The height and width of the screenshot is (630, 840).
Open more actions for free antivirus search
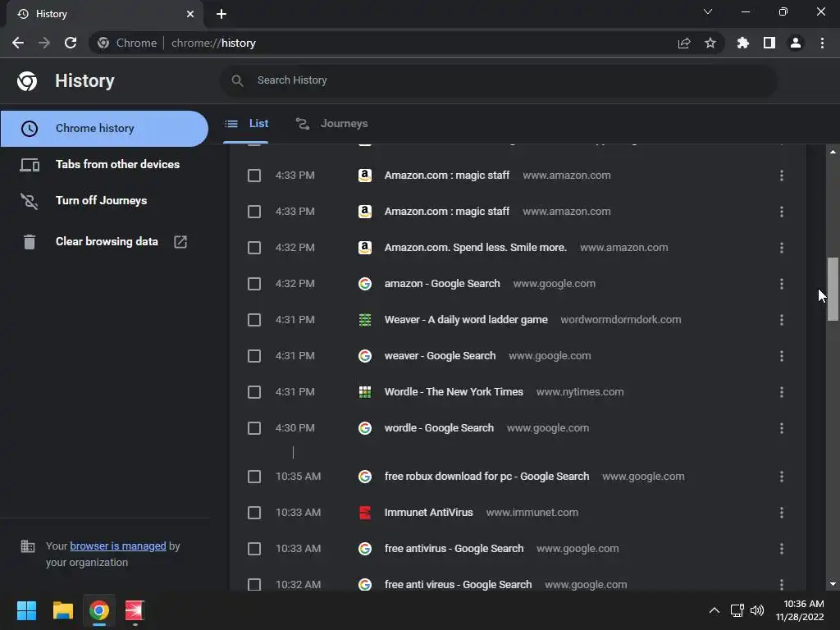(782, 549)
